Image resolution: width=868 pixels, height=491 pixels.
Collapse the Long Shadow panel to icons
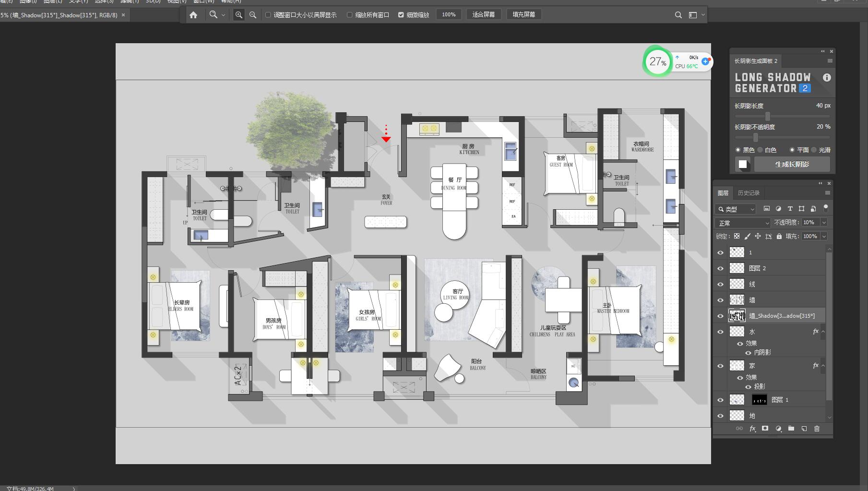tap(823, 51)
